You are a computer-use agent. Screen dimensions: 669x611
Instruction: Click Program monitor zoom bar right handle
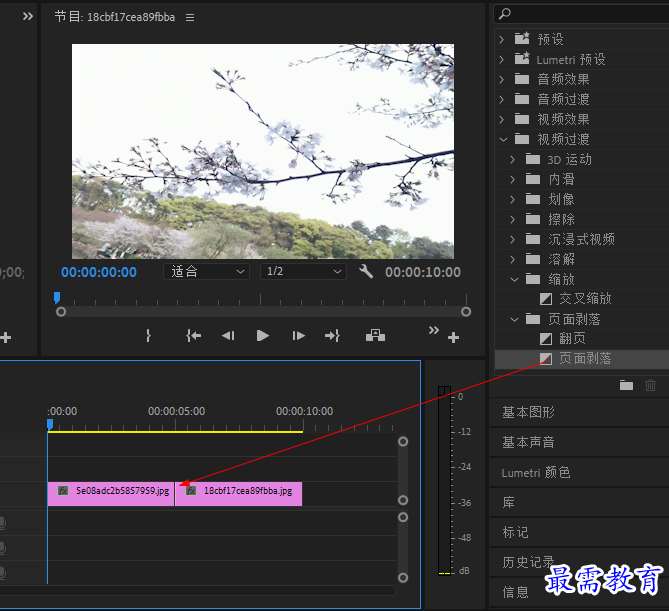click(466, 312)
